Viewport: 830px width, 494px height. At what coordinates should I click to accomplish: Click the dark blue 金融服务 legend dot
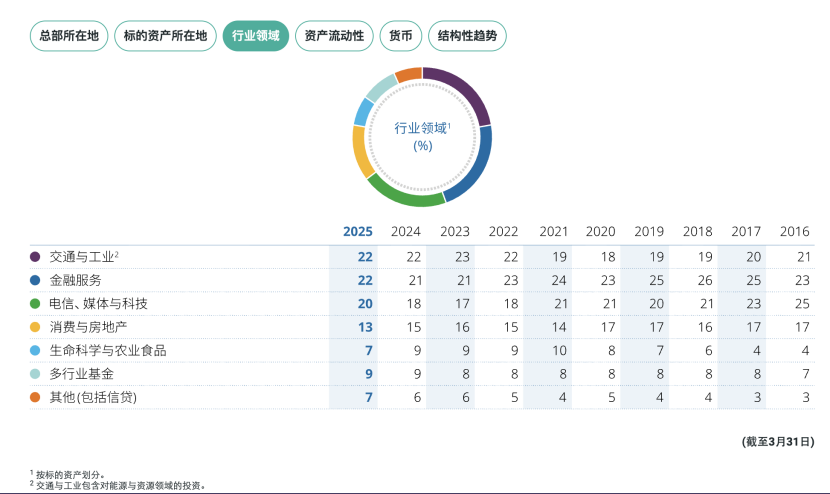click(x=35, y=280)
